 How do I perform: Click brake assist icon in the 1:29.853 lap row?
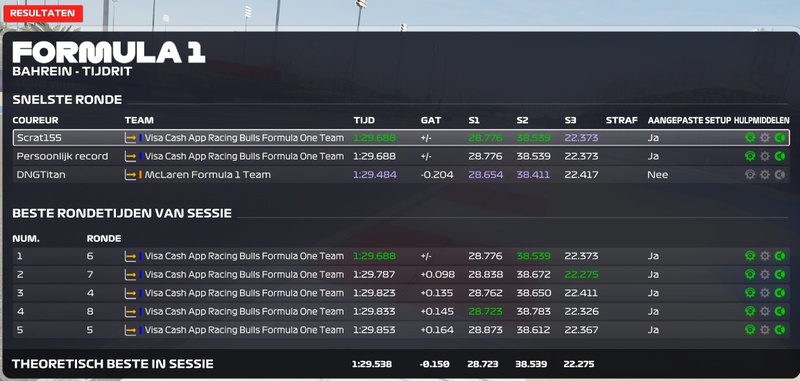780,330
